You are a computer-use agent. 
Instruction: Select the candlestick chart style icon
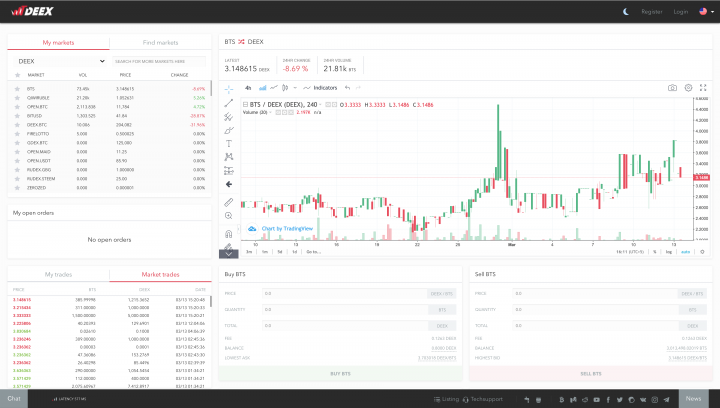pos(285,88)
